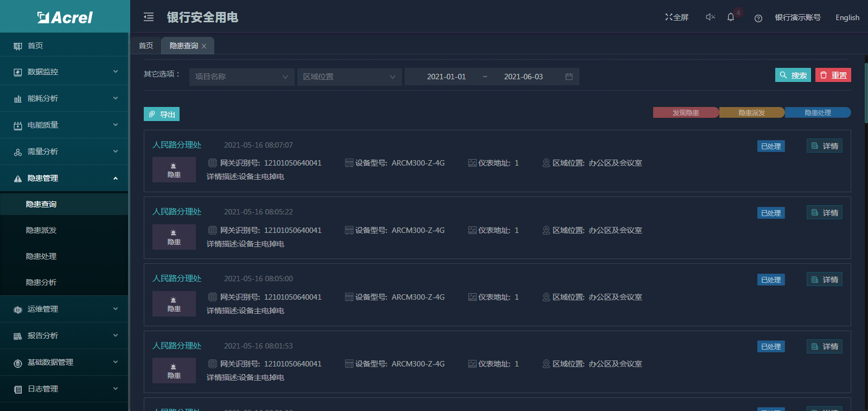
Task: Click the 基础数据管理 sidebar icon
Action: coord(18,363)
